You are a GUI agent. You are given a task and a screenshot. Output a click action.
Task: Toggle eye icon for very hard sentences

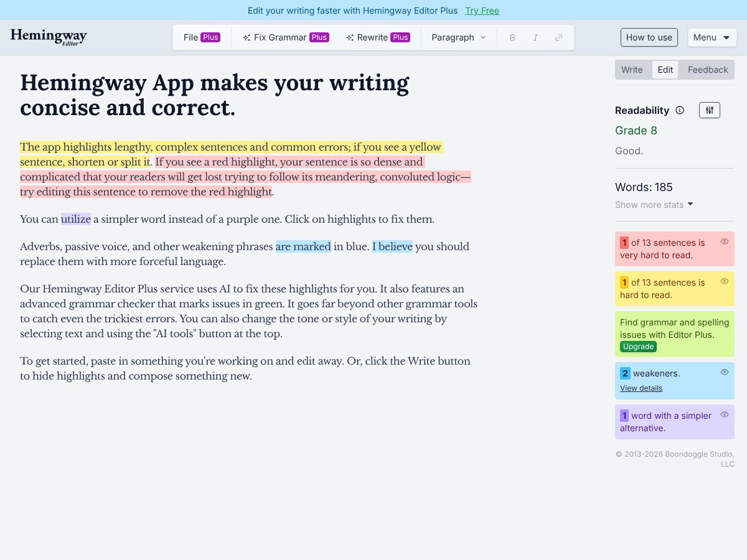(725, 241)
